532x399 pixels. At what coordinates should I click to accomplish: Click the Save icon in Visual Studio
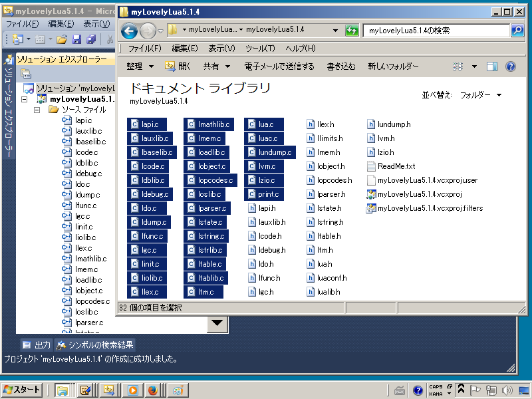click(x=76, y=40)
